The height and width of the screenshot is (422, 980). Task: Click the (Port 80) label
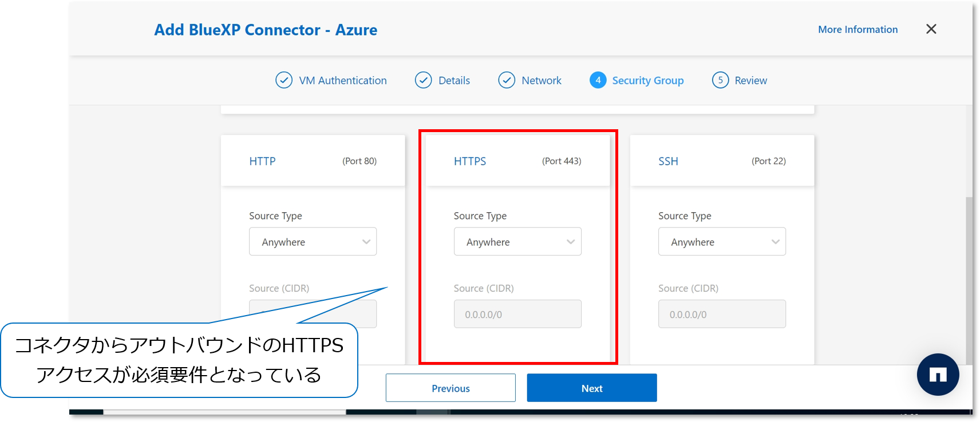coord(359,161)
